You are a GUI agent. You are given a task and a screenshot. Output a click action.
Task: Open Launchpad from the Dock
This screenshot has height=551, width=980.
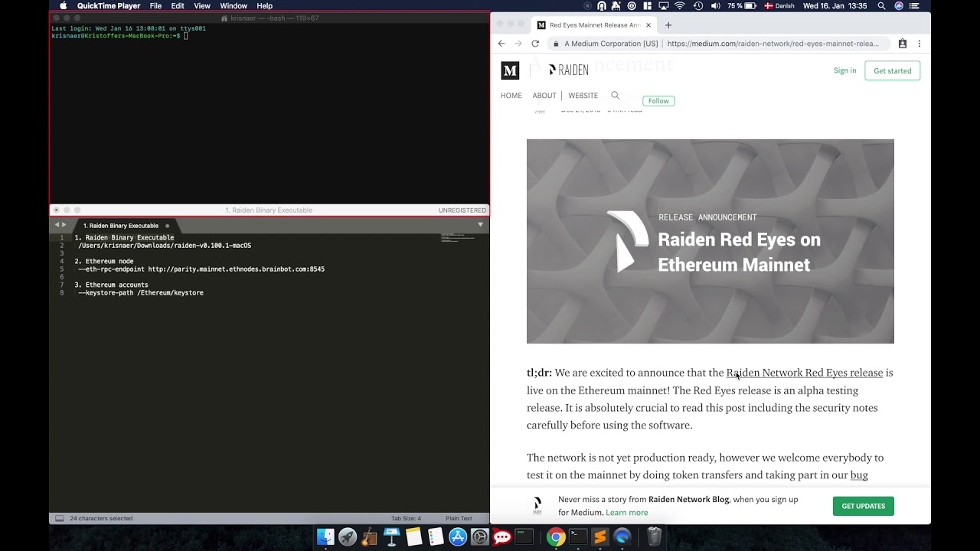click(x=348, y=537)
